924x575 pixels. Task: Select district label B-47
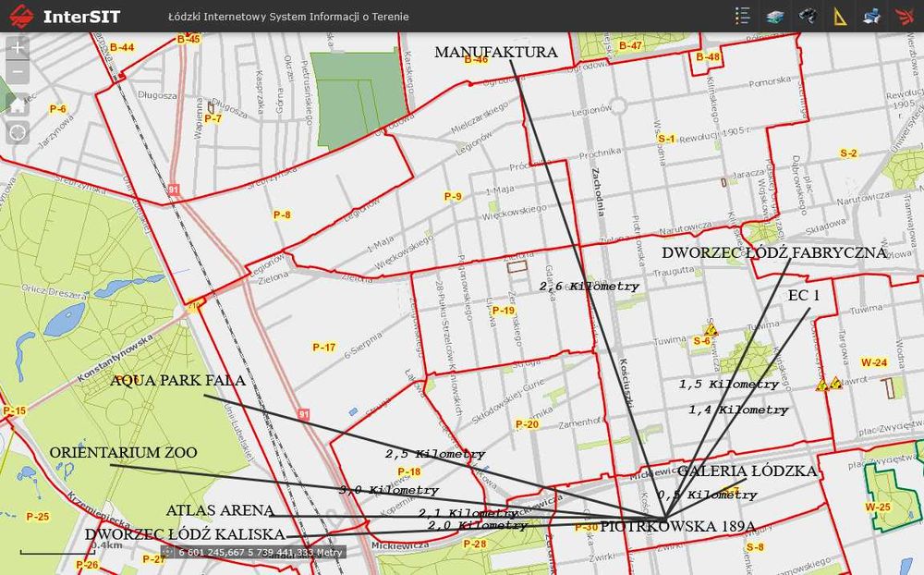tap(630, 45)
